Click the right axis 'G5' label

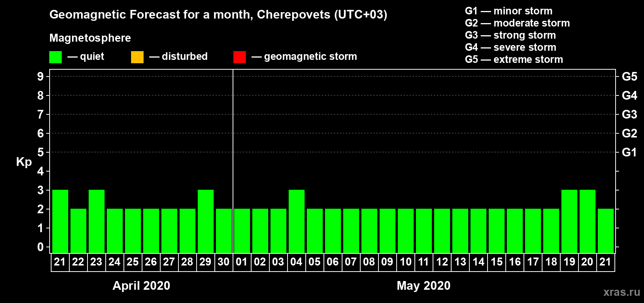tap(629, 77)
